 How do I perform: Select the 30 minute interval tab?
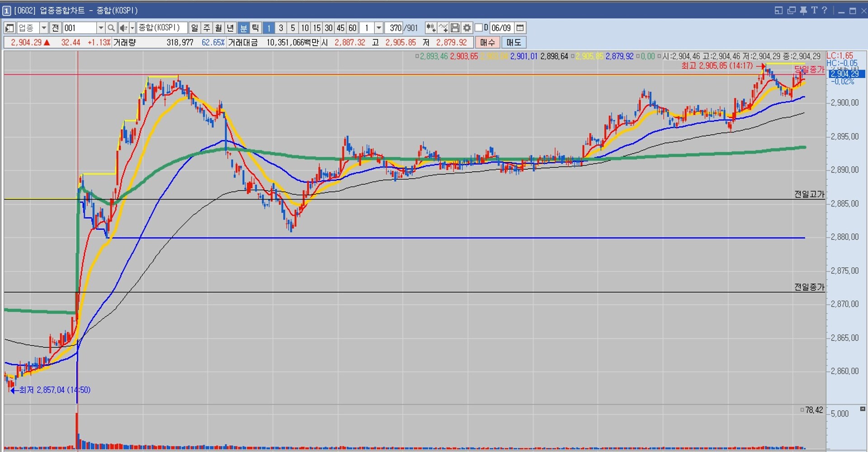329,28
